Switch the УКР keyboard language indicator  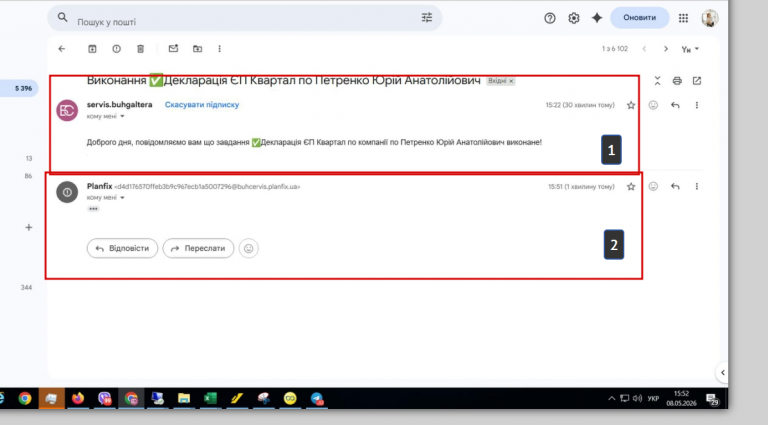tap(653, 399)
